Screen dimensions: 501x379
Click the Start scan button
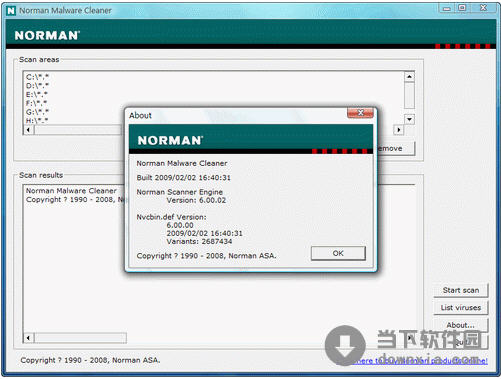tap(461, 290)
